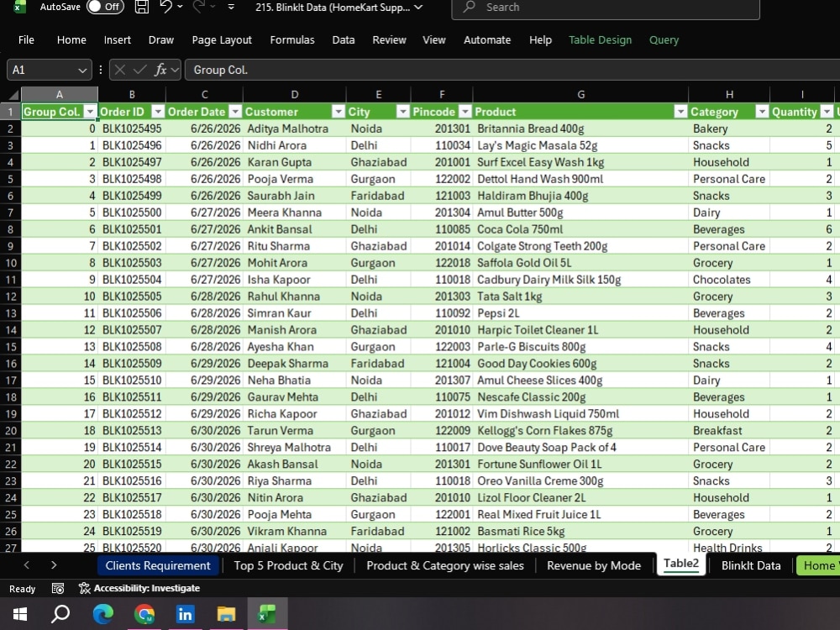Click the macro recording icon in status bar
The width and height of the screenshot is (840, 630).
pyautogui.click(x=58, y=588)
